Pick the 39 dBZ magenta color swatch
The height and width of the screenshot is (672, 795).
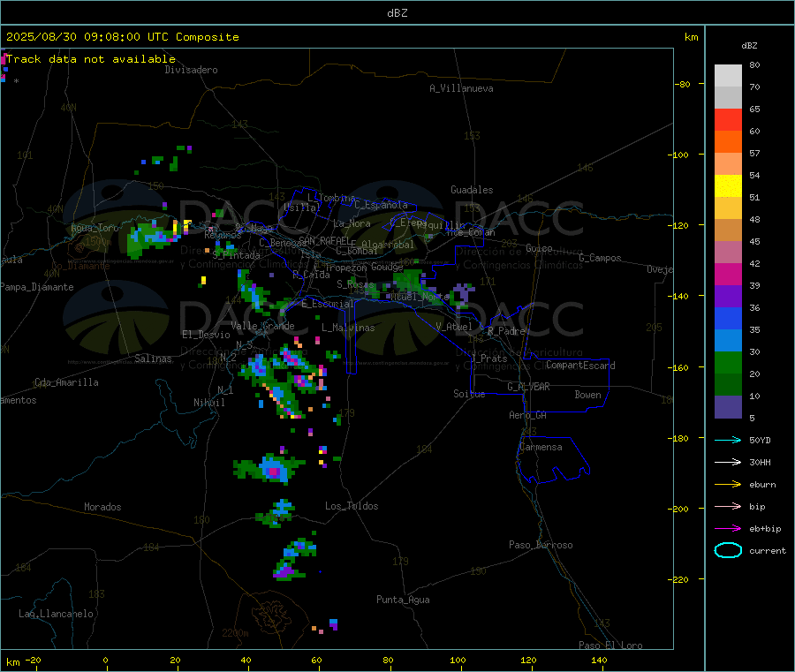(728, 274)
